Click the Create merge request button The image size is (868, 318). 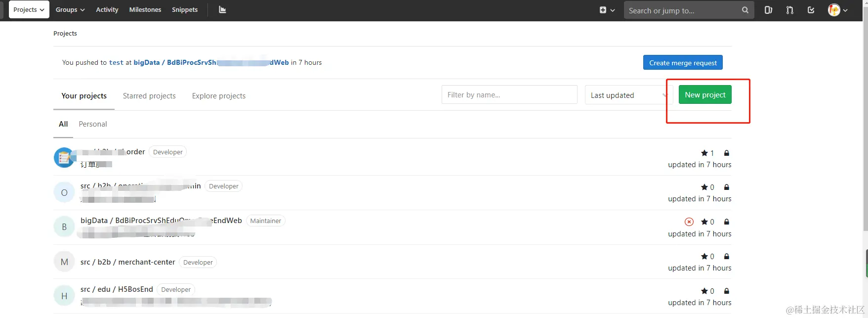point(683,63)
